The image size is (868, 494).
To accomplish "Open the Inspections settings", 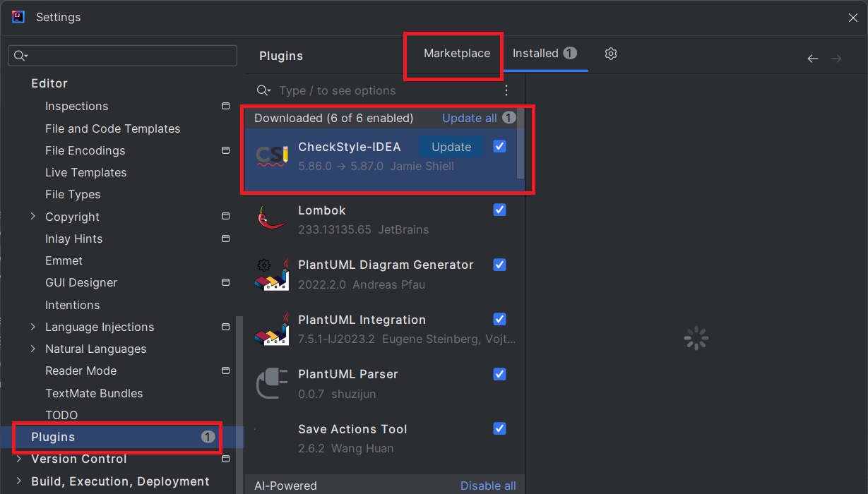I will coord(76,106).
